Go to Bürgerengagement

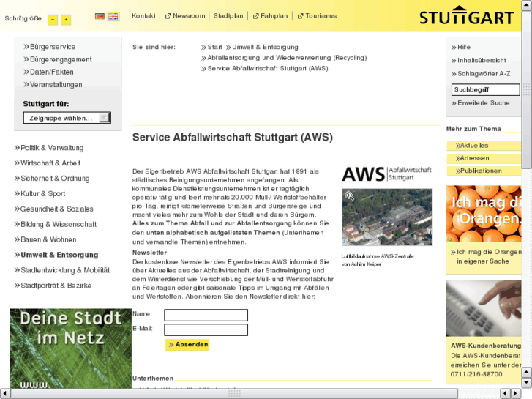58,59
